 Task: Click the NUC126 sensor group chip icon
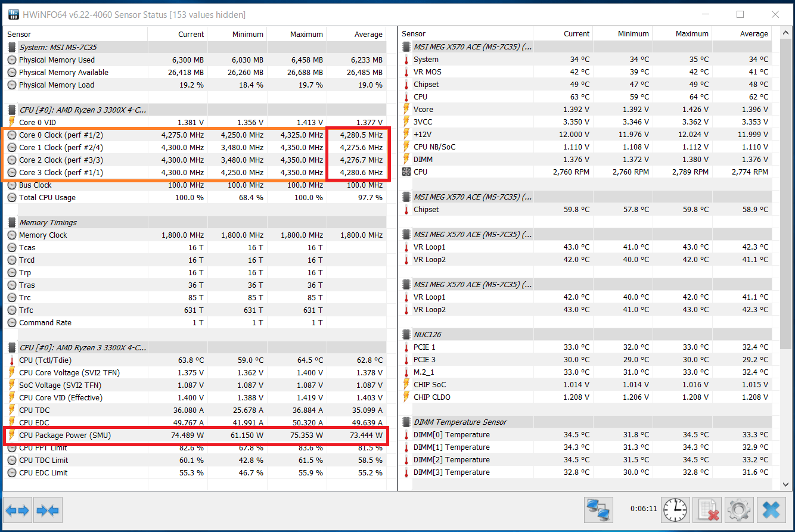(406, 334)
